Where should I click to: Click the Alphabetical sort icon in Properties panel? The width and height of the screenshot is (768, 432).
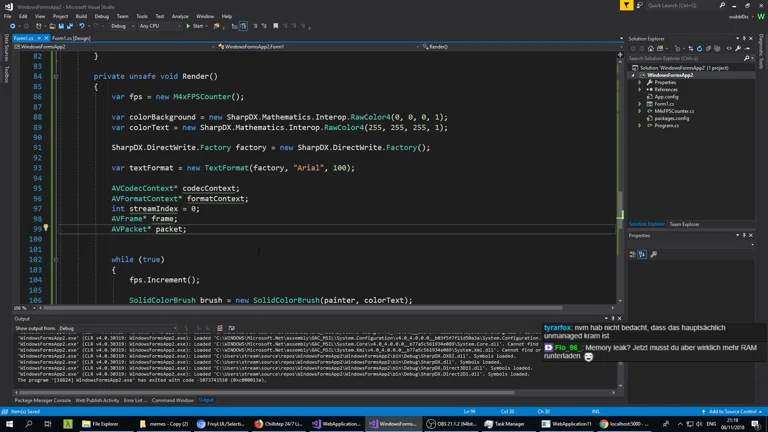click(x=642, y=254)
